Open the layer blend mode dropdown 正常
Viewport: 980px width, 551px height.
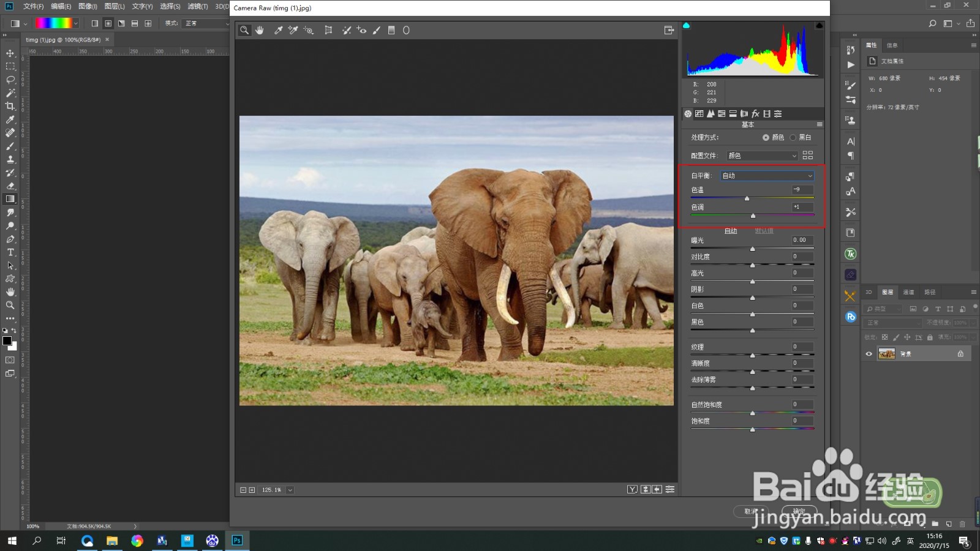point(893,323)
